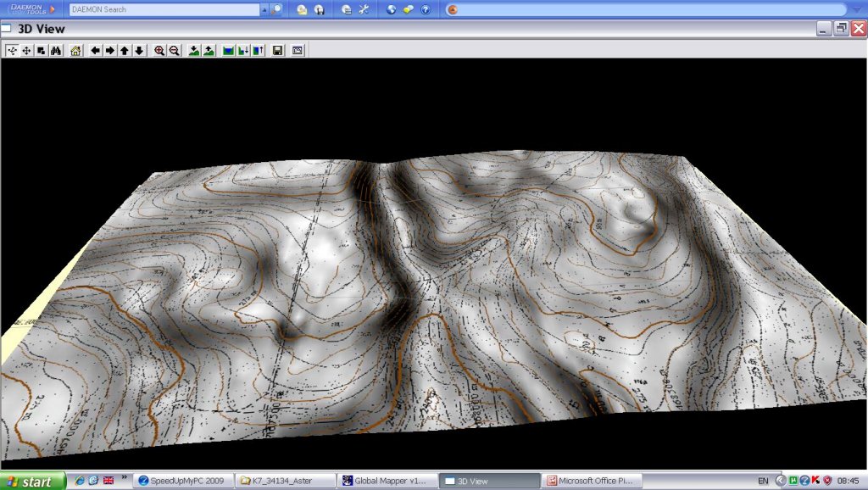The width and height of the screenshot is (868, 490).
Task: Open the DAEMON Search dropdown arrow
Action: (x=264, y=9)
